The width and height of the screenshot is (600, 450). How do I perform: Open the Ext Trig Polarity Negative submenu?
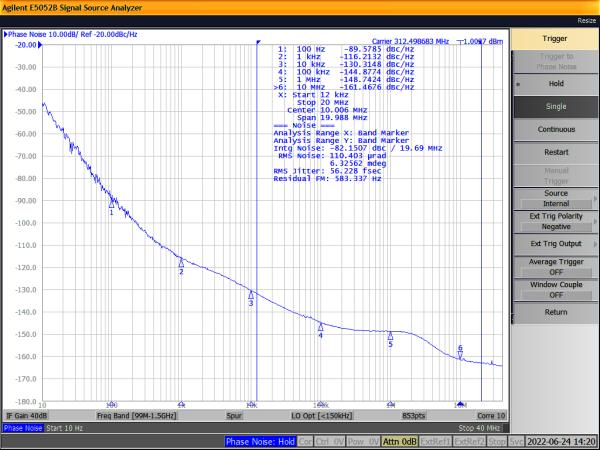[556, 221]
